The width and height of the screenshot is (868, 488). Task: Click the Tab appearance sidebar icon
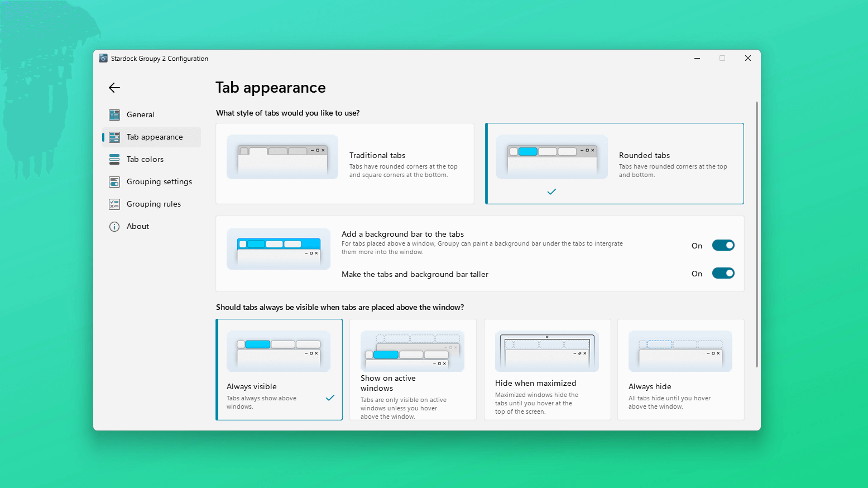[x=114, y=137]
